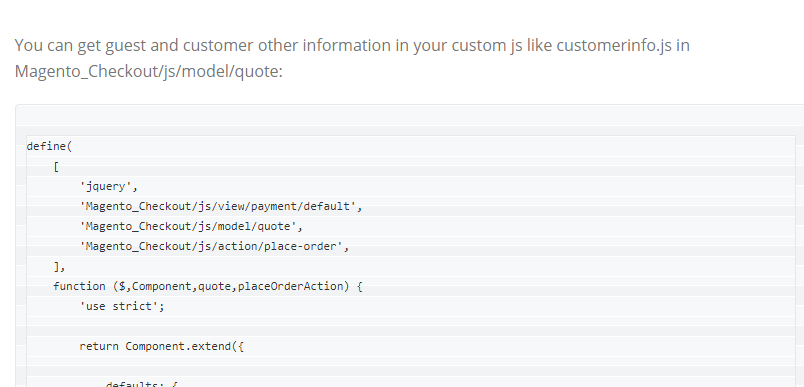
Task: Click 'return Component.extend({' line
Action: click(162, 347)
